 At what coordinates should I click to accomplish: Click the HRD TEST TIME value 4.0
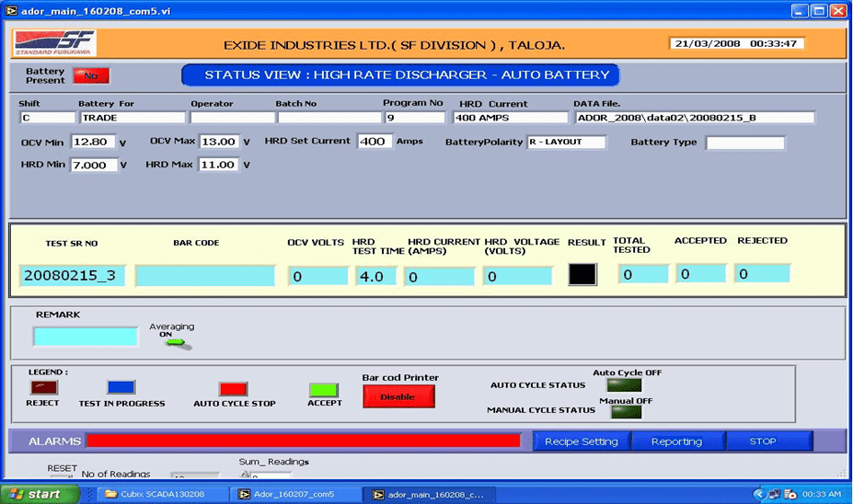pyautogui.click(x=376, y=276)
